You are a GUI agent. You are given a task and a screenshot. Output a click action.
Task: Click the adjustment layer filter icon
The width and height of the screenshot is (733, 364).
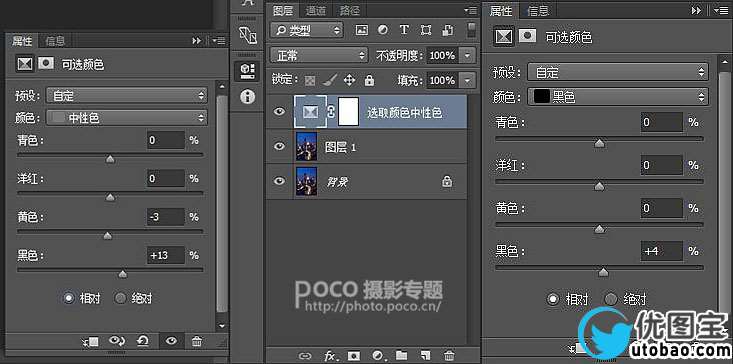[382, 30]
